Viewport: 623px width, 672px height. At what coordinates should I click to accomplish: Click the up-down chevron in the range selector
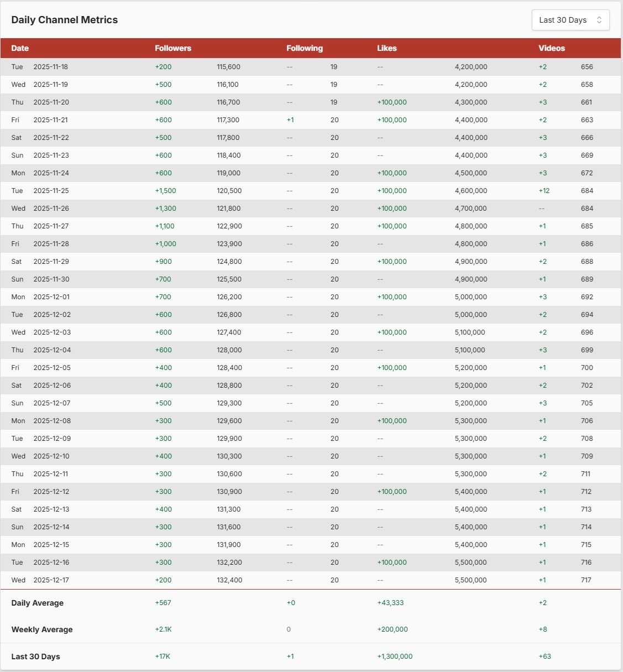click(599, 20)
